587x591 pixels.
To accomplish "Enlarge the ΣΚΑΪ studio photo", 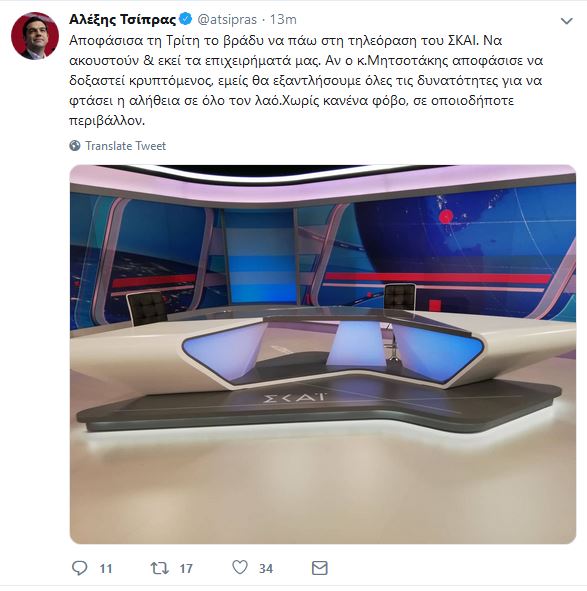I will click(323, 354).
